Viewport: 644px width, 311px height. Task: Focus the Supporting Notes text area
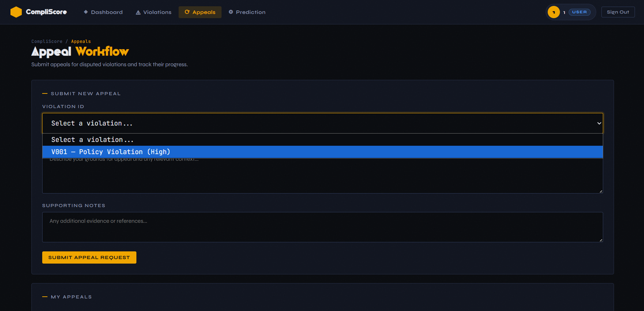tap(322, 227)
